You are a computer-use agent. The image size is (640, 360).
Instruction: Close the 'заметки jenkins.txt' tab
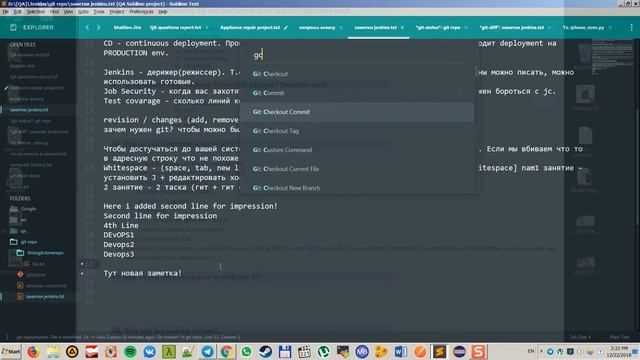[402, 27]
